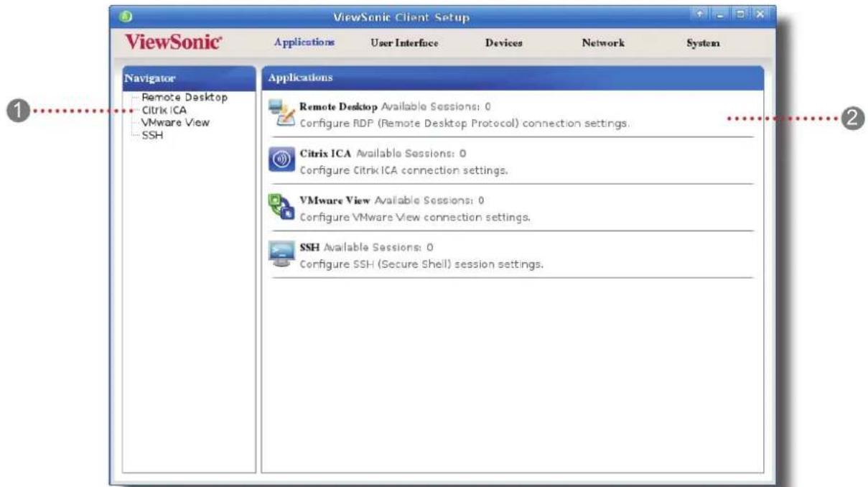Screen dimensions: 868x487
Task: Switch to the Applications tab
Action: (x=304, y=43)
